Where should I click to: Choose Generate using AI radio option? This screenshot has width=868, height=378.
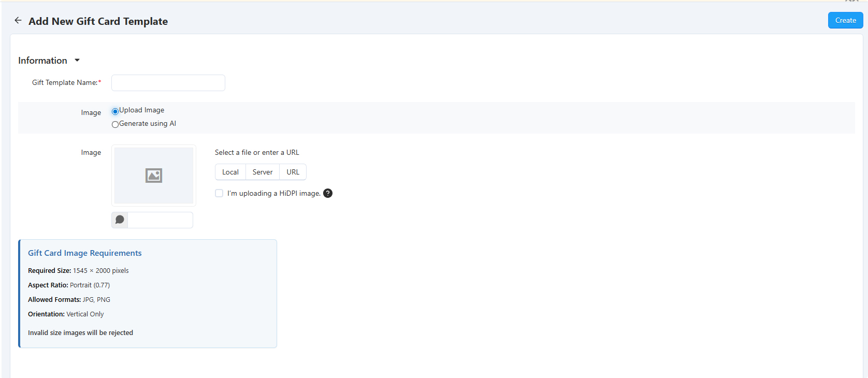coord(115,124)
